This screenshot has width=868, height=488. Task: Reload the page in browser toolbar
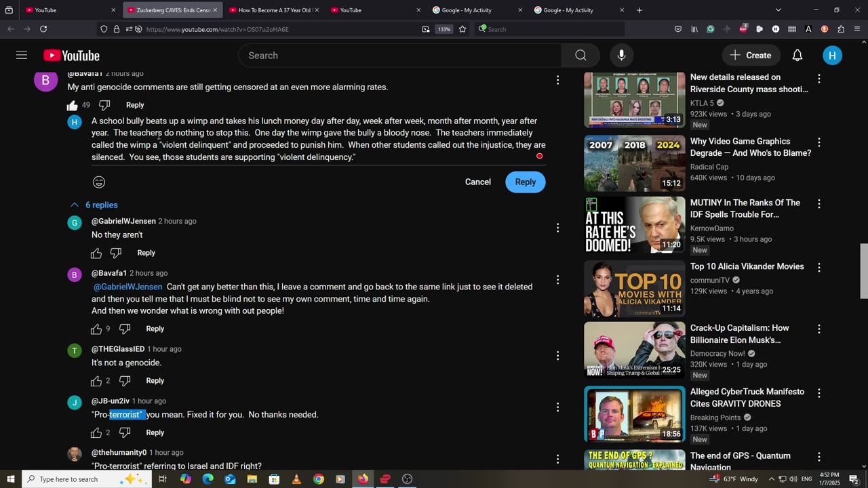click(x=43, y=29)
